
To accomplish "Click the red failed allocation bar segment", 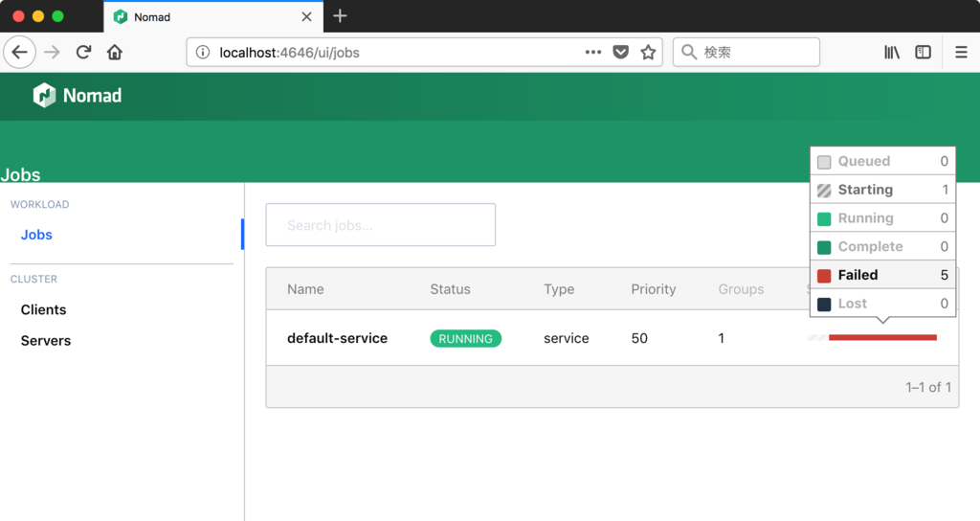I will 882,338.
